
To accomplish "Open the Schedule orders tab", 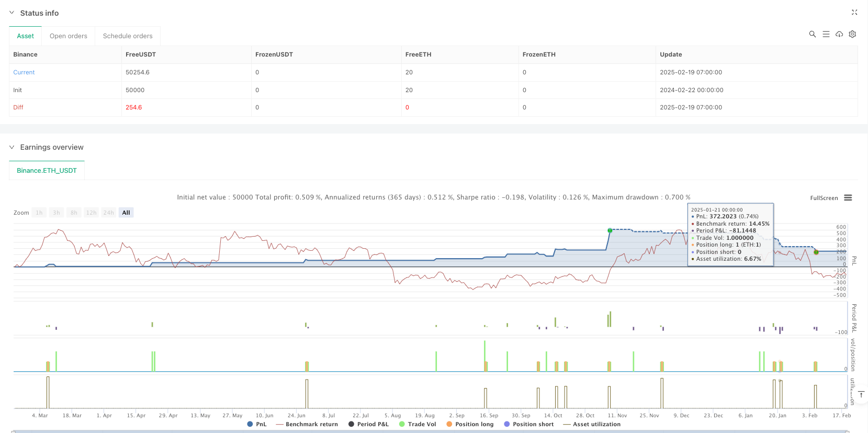I will (x=128, y=36).
